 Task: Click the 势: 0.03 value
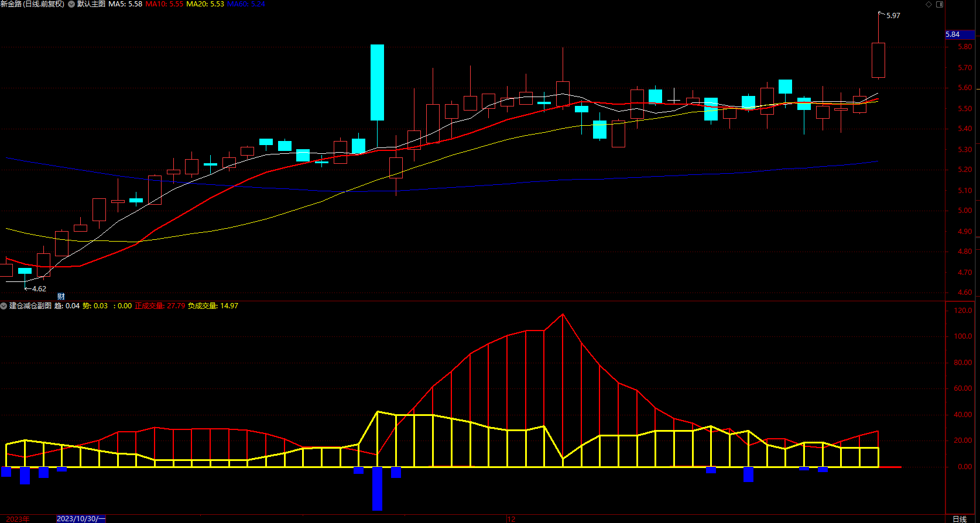click(x=95, y=306)
